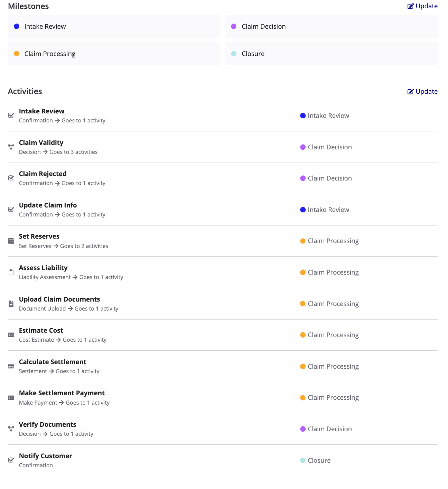Viewport: 448px width, 489px height.
Task: Select the Notify Customer activity title
Action: [x=46, y=456]
